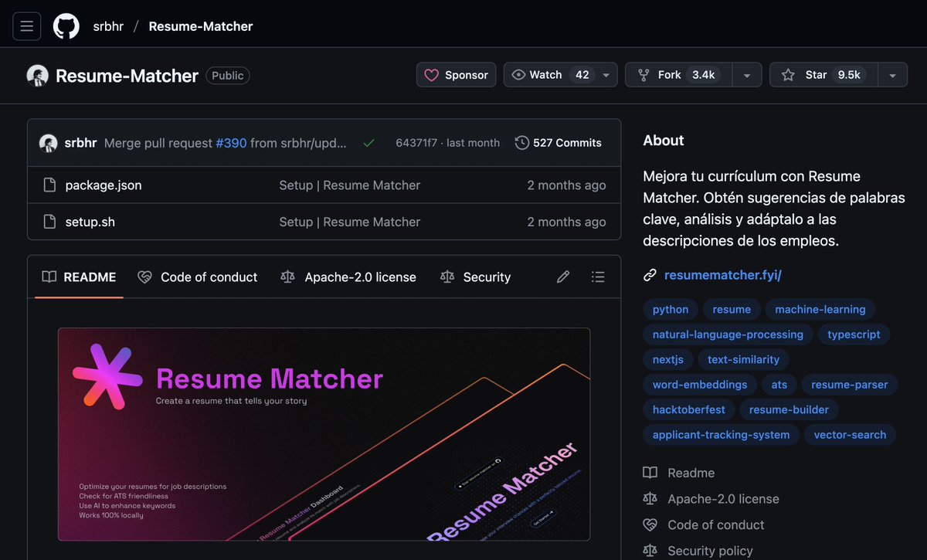Open pull request #390 link
Viewport: 927px width, 560px height.
coord(231,143)
